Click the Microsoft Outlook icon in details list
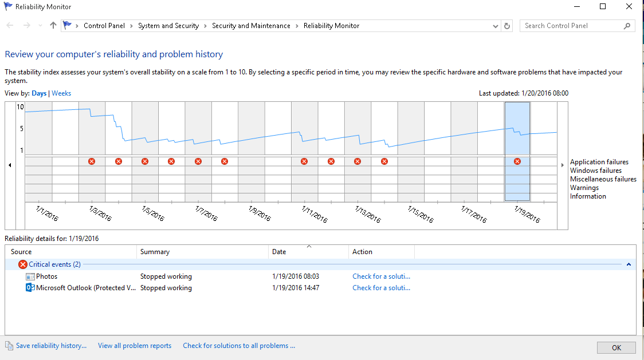644x360 pixels. [30, 287]
